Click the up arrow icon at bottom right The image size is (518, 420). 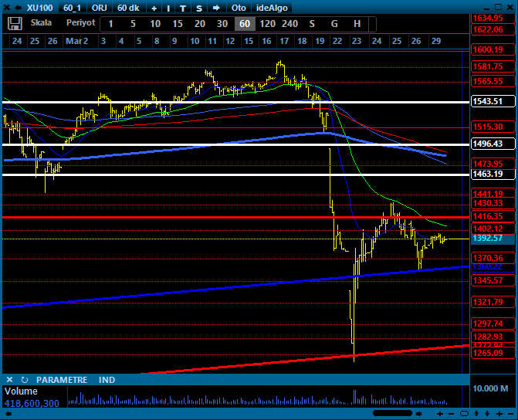(x=476, y=414)
